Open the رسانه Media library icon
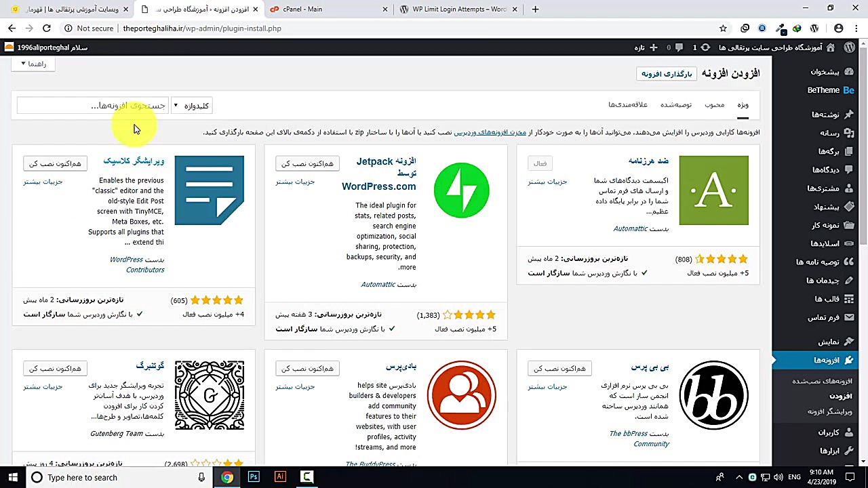 click(848, 133)
